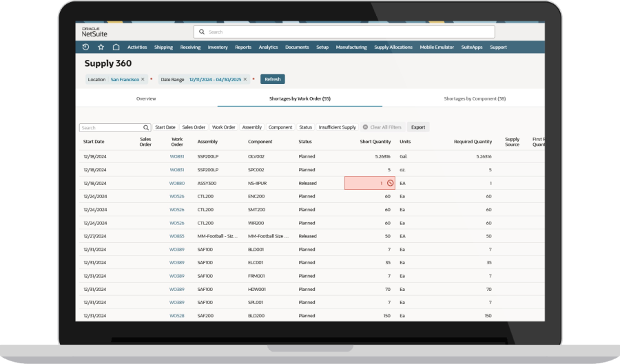Click the global Search field

[x=344, y=32]
